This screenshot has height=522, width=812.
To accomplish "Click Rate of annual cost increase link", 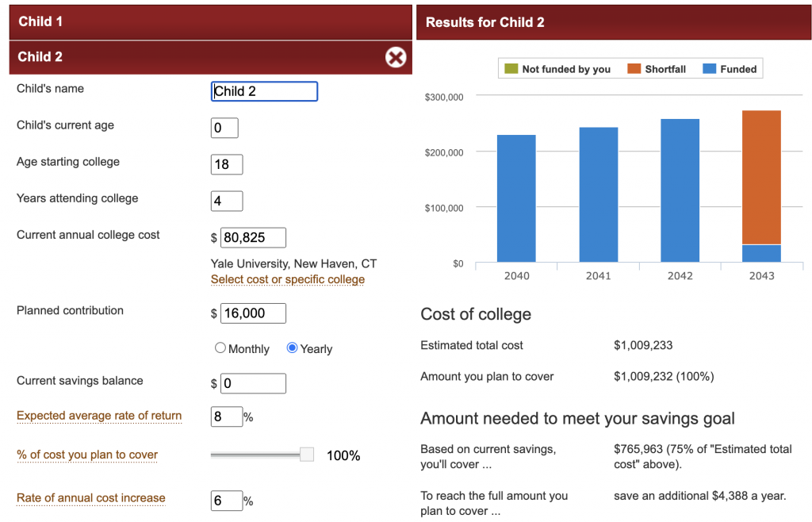I will click(x=91, y=498).
